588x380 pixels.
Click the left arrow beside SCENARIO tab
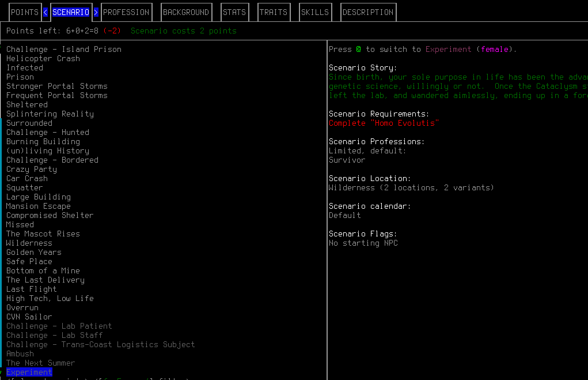(x=45, y=12)
